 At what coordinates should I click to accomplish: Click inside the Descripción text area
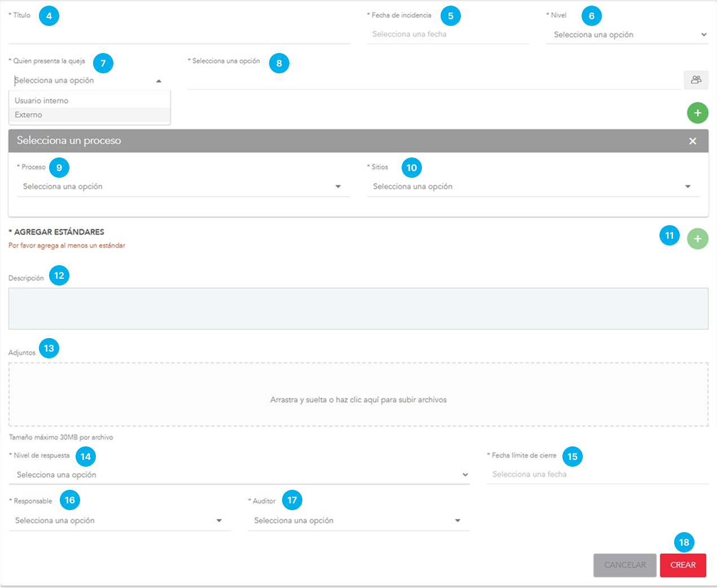point(358,309)
